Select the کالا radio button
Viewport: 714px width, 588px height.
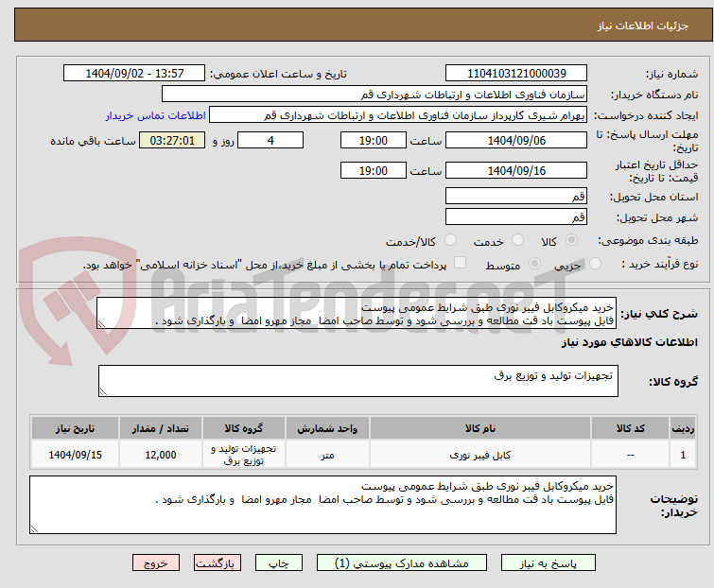point(571,240)
